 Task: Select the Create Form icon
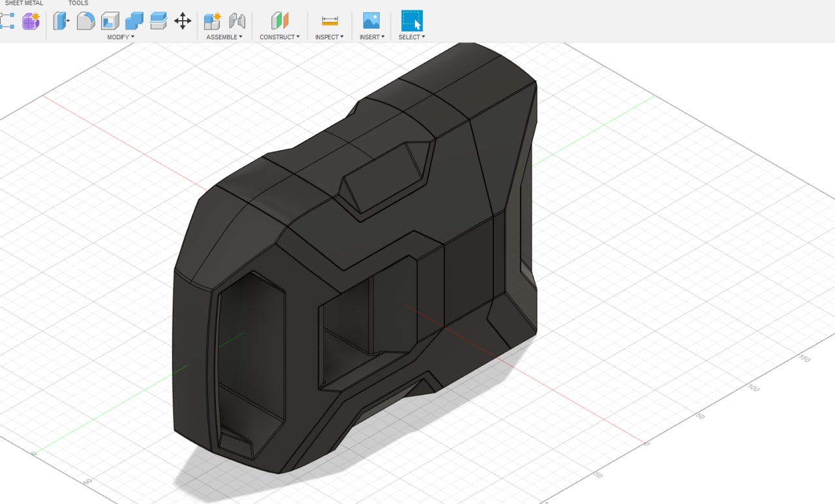(31, 21)
